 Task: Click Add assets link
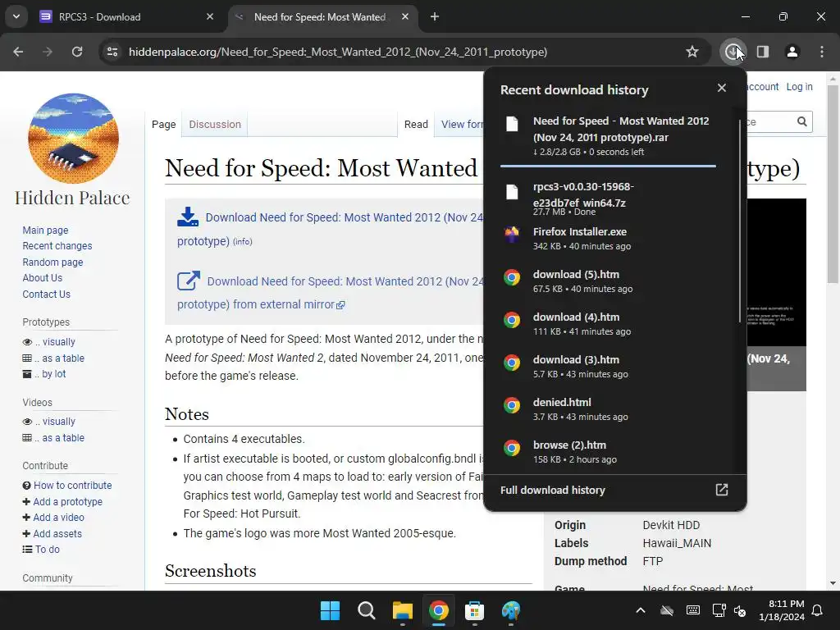click(x=57, y=533)
